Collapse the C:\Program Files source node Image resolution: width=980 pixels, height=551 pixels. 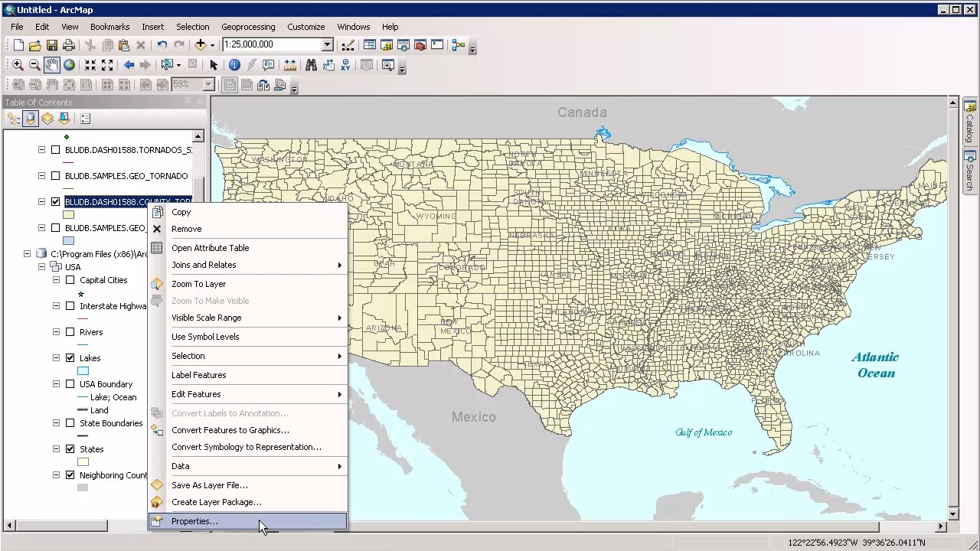click(x=27, y=254)
